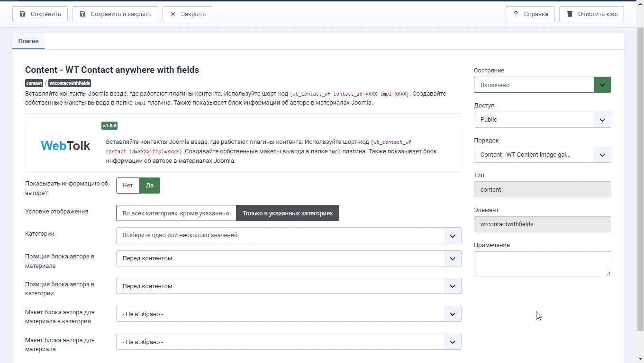The height and width of the screenshot is (363, 644).
Task: Click the red X icon on Закрыть
Action: (x=172, y=14)
